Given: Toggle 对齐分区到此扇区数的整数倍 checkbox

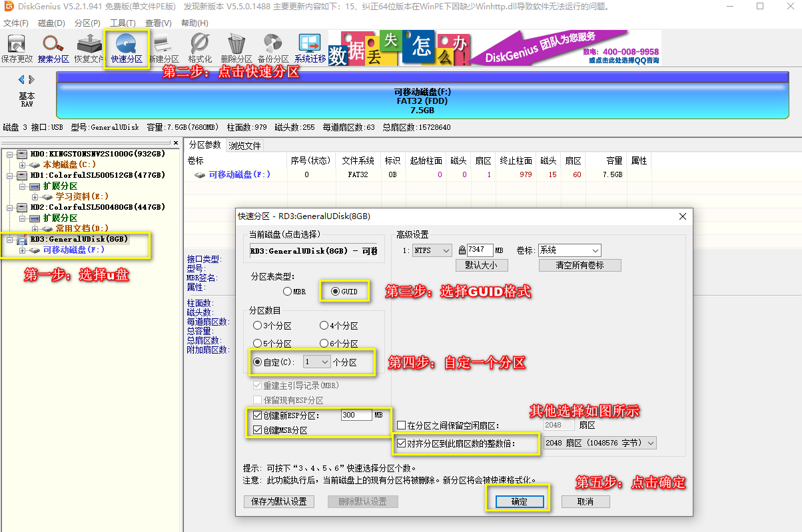Looking at the screenshot, I should click(x=401, y=443).
